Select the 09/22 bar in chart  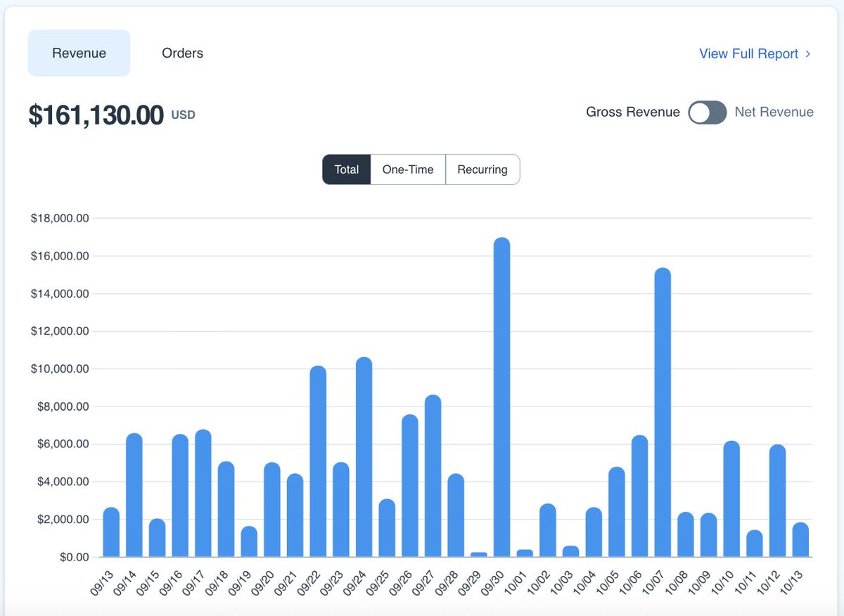coord(318,461)
